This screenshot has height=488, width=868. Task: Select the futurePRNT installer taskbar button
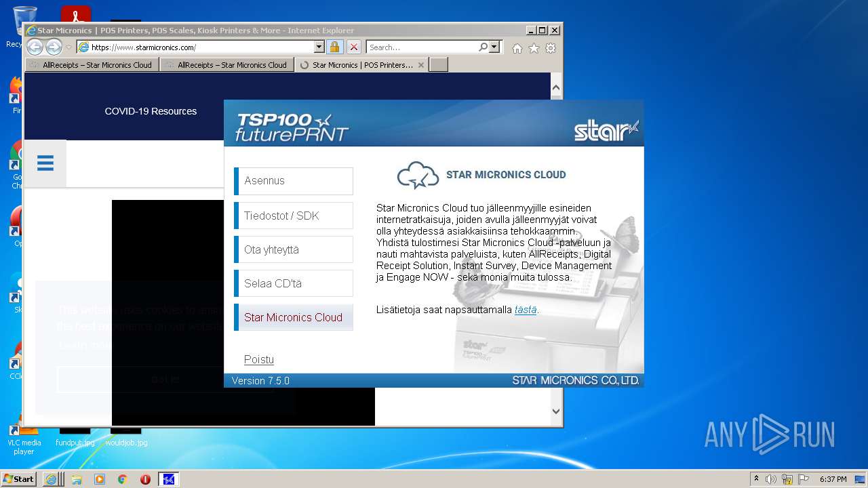[x=169, y=479]
